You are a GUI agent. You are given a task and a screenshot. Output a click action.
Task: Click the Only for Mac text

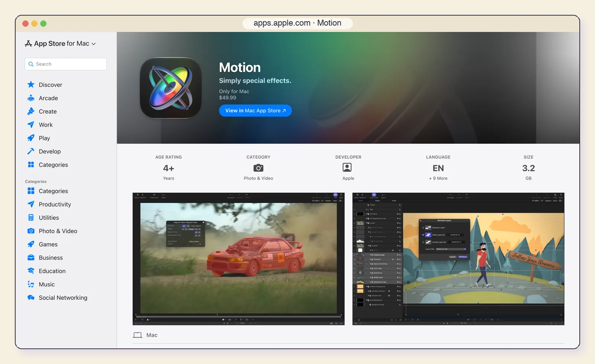[234, 91]
